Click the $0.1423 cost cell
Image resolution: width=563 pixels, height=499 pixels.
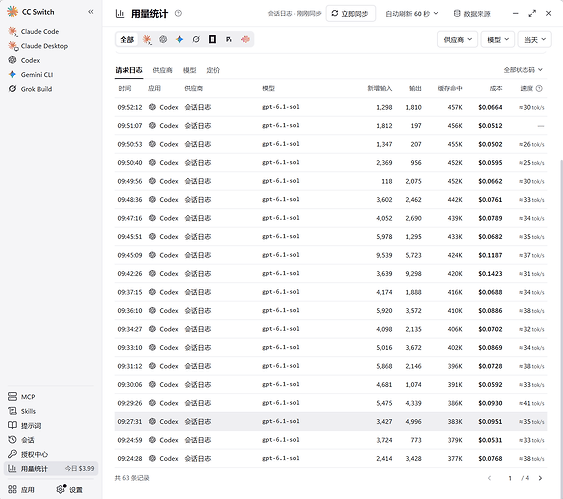coord(490,274)
